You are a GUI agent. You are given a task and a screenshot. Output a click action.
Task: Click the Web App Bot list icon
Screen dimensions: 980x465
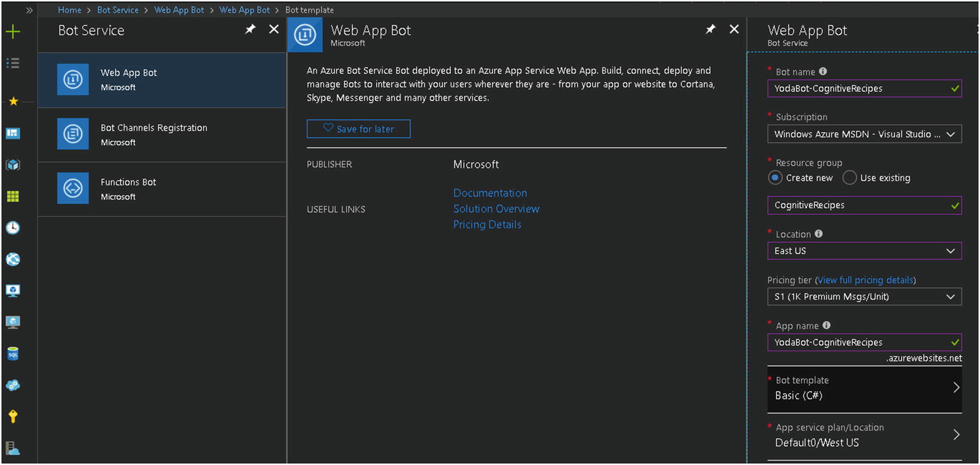[73, 79]
